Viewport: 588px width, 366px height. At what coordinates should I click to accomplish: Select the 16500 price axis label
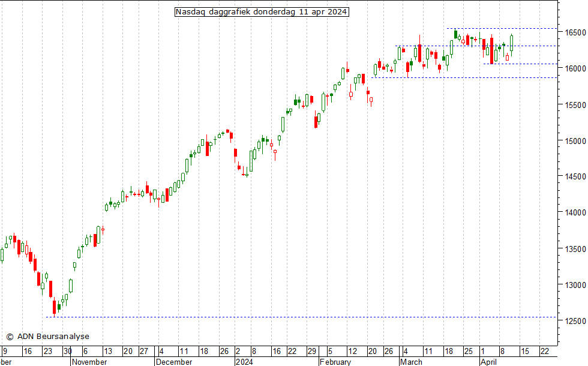575,32
